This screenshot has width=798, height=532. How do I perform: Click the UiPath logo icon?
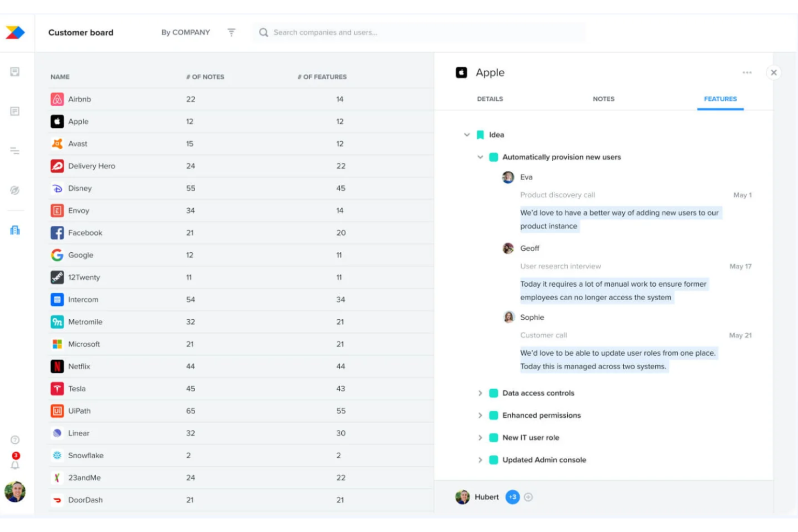click(57, 411)
